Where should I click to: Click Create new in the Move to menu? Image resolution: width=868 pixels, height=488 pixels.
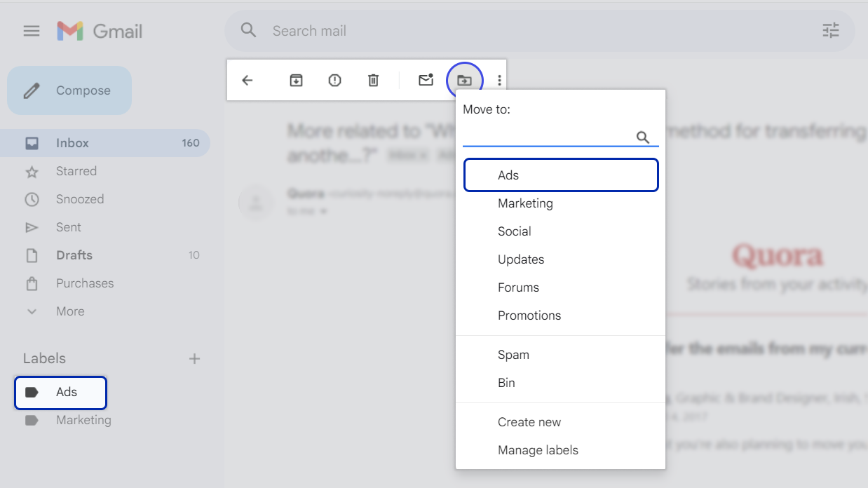pyautogui.click(x=529, y=421)
